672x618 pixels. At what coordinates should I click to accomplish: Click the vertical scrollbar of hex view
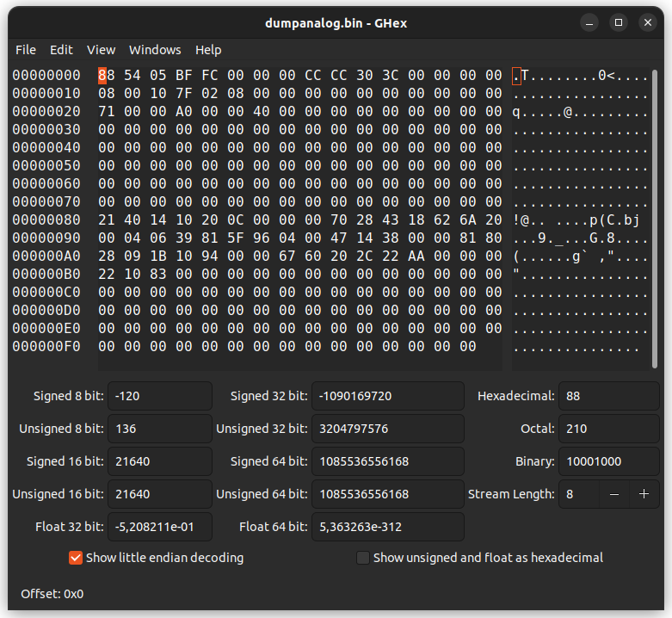(655, 215)
